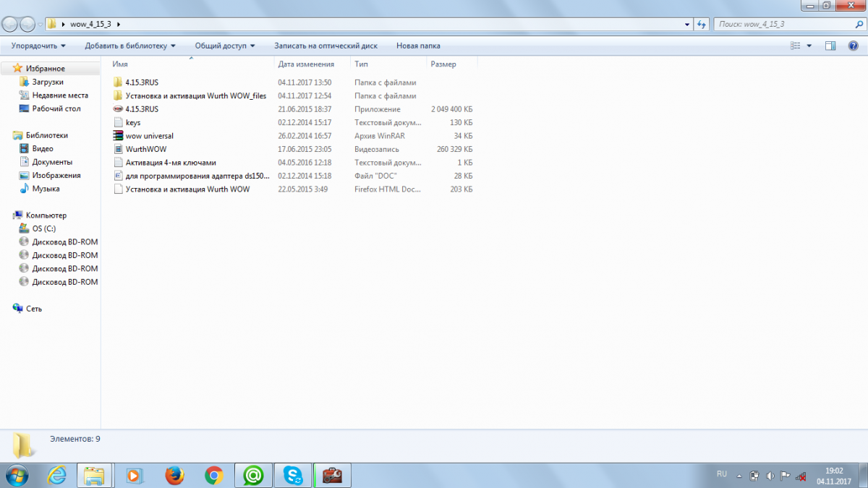Viewport: 868px width, 488px height.
Task: Open Skype from the taskbar
Action: 293,475
